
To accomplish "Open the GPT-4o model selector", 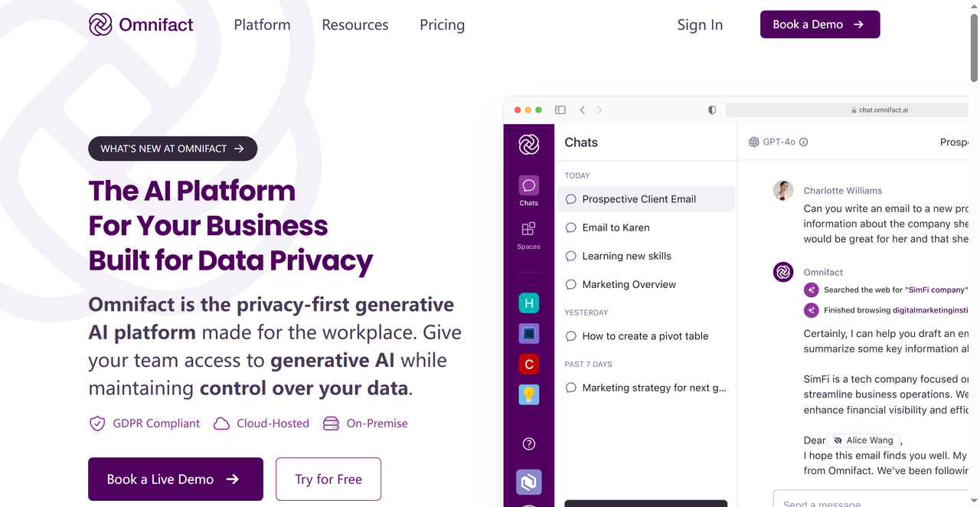I will tap(772, 142).
